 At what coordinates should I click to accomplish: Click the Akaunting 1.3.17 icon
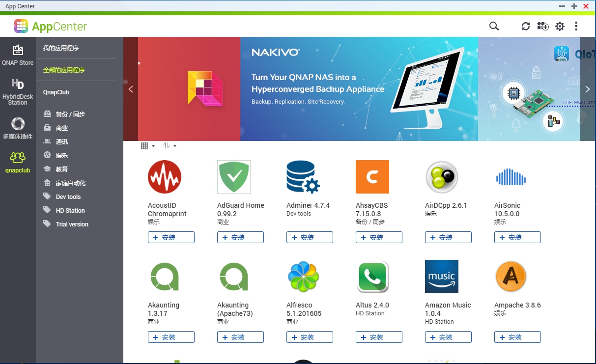pos(165,277)
